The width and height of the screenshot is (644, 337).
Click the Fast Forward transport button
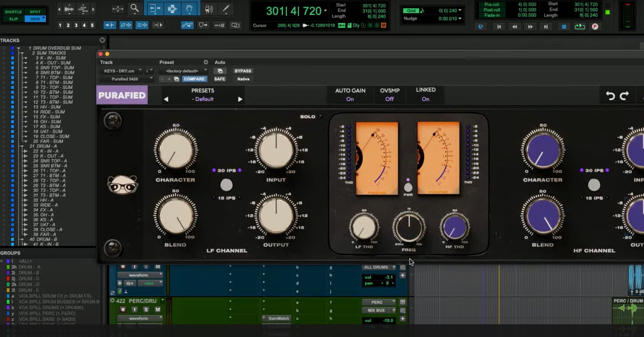[x=530, y=27]
